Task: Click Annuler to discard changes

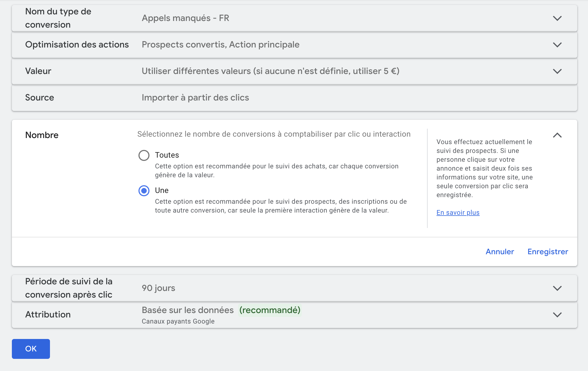Action: (500, 252)
